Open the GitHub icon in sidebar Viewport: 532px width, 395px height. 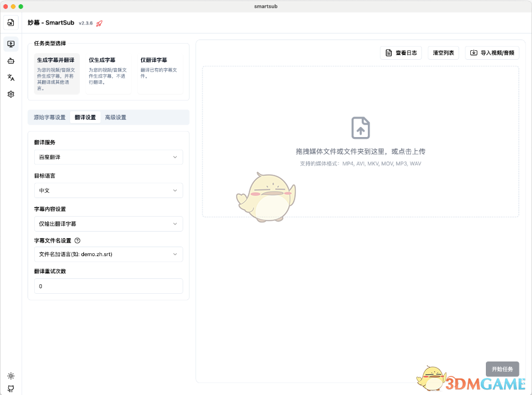pos(11,388)
